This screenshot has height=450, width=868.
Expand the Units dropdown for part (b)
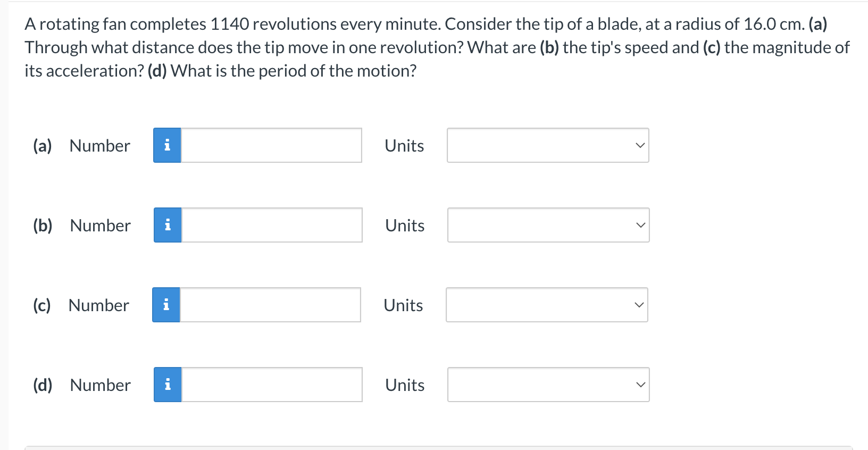(x=548, y=225)
